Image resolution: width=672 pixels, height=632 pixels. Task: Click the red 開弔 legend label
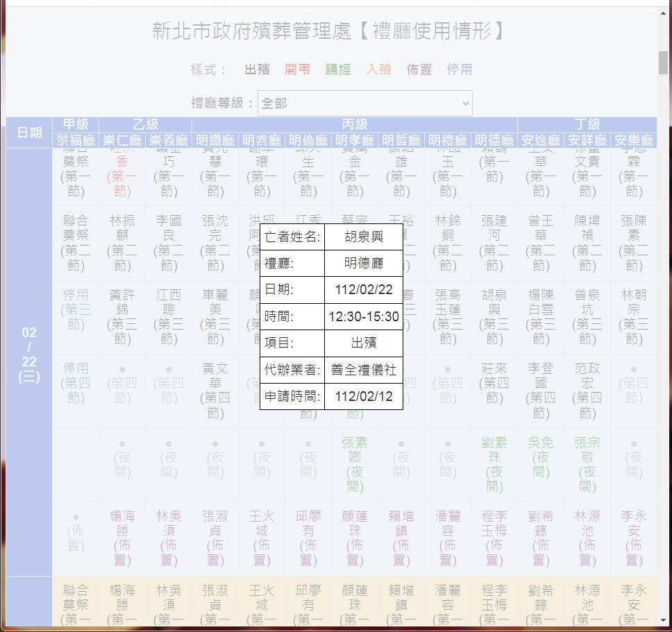tap(297, 69)
